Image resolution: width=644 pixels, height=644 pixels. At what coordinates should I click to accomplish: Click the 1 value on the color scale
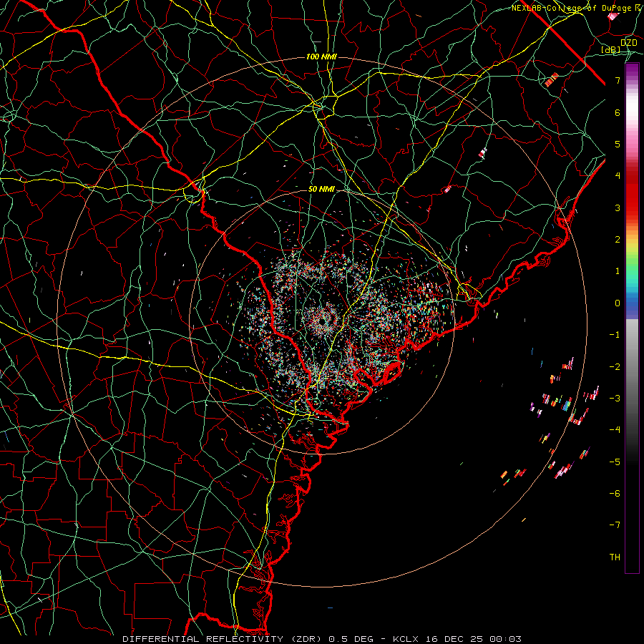tap(618, 271)
